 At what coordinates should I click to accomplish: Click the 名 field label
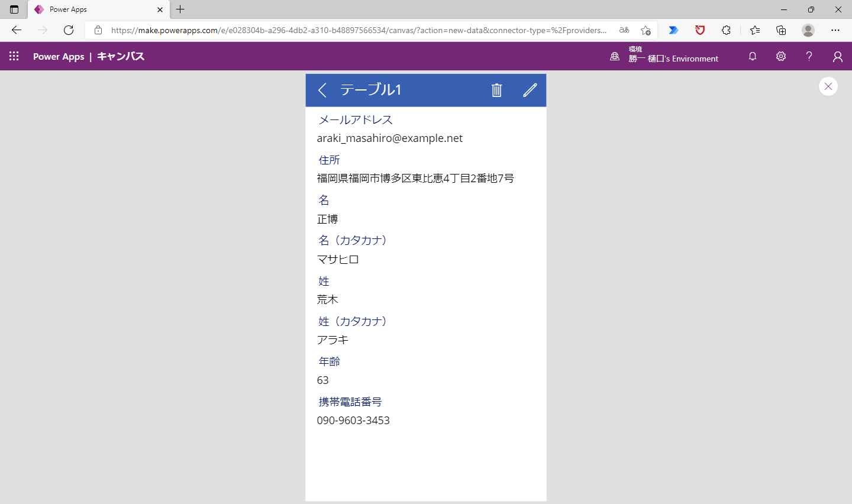(324, 201)
